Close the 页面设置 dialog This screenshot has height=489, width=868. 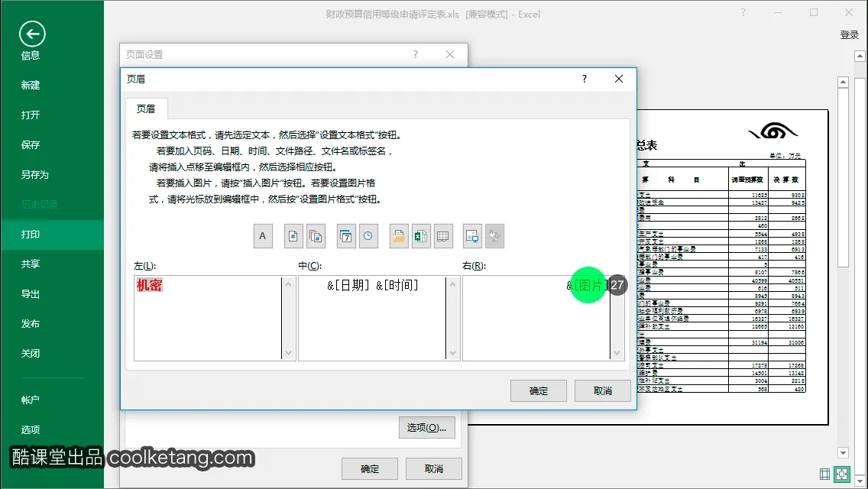tap(450, 54)
